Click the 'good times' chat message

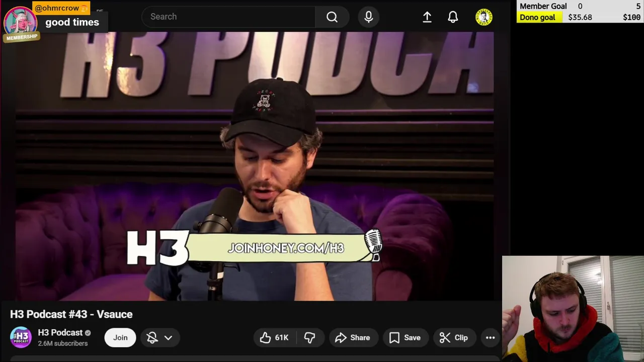(72, 22)
